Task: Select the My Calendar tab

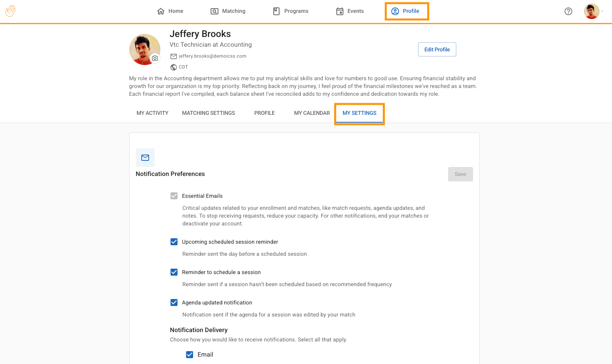Action: (x=312, y=113)
